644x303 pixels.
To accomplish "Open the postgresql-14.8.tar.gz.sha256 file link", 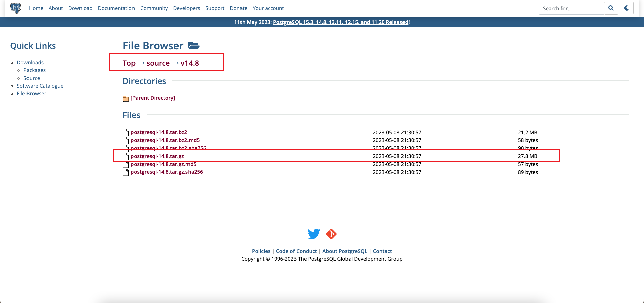I will point(167,172).
